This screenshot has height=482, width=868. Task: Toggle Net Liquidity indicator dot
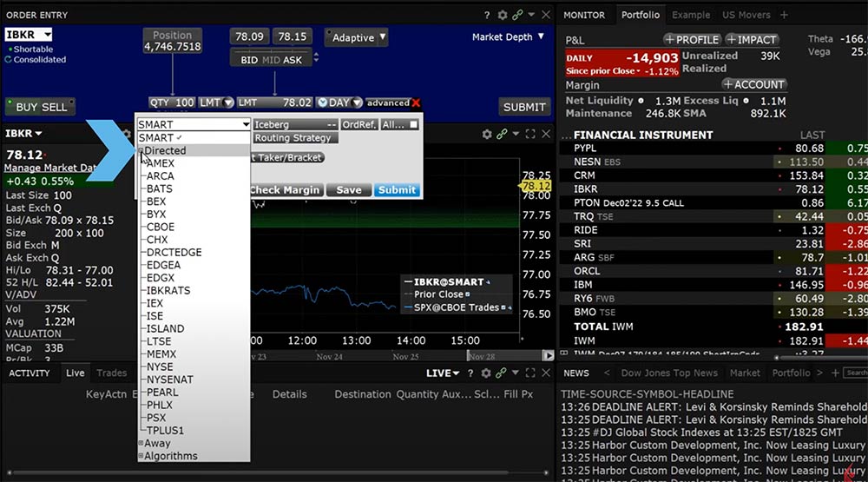[641, 101]
